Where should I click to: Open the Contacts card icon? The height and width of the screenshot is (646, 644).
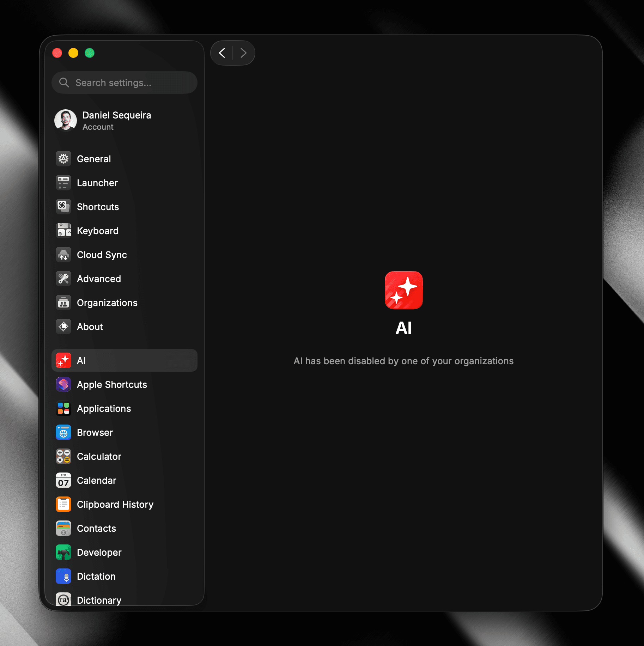[63, 529]
